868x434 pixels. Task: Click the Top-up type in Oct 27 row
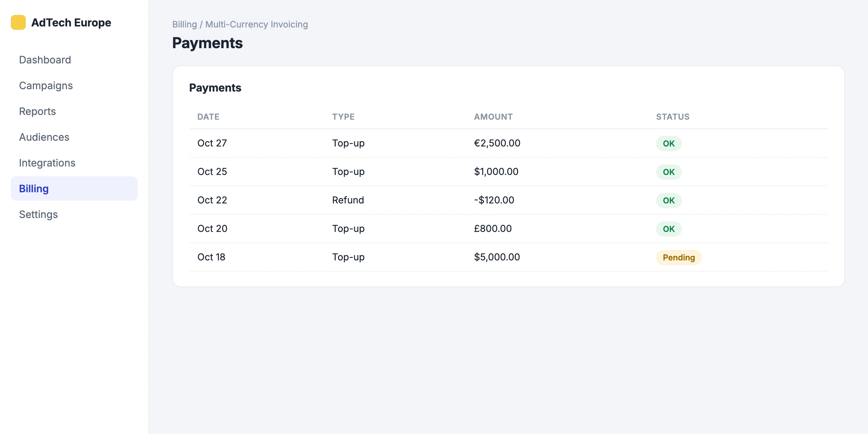[x=348, y=143]
